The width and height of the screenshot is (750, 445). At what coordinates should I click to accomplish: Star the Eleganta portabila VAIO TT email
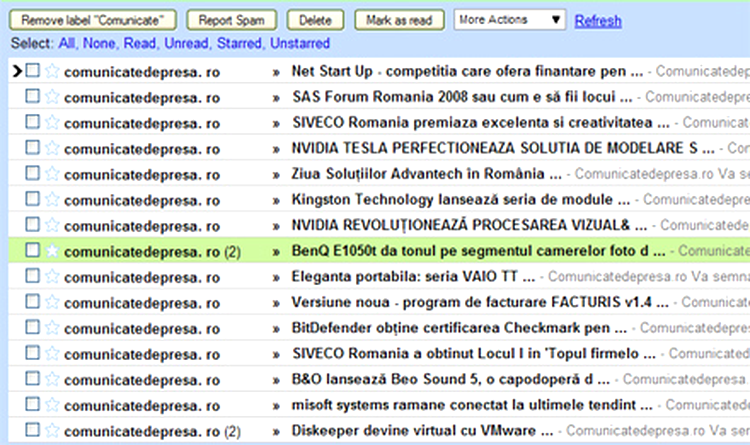52,277
